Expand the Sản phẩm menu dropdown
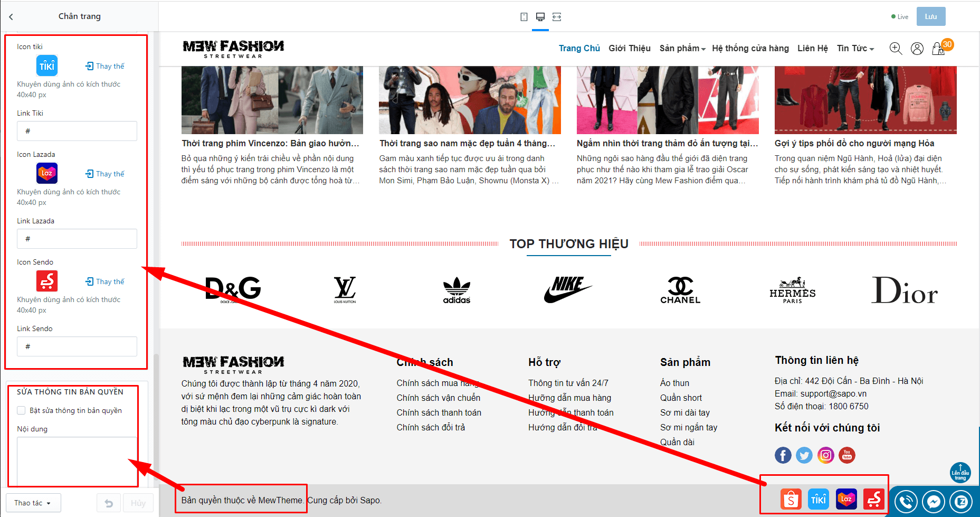Screen dimensions: 980x517 coord(682,48)
